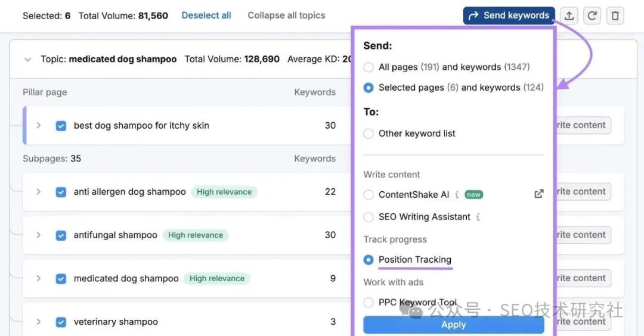Select All pages and keywords option
644x336 pixels.
pos(369,67)
